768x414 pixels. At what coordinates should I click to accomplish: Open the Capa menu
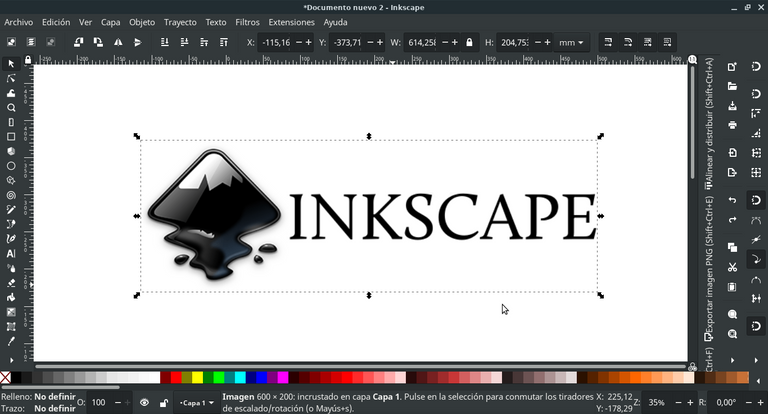[x=111, y=22]
